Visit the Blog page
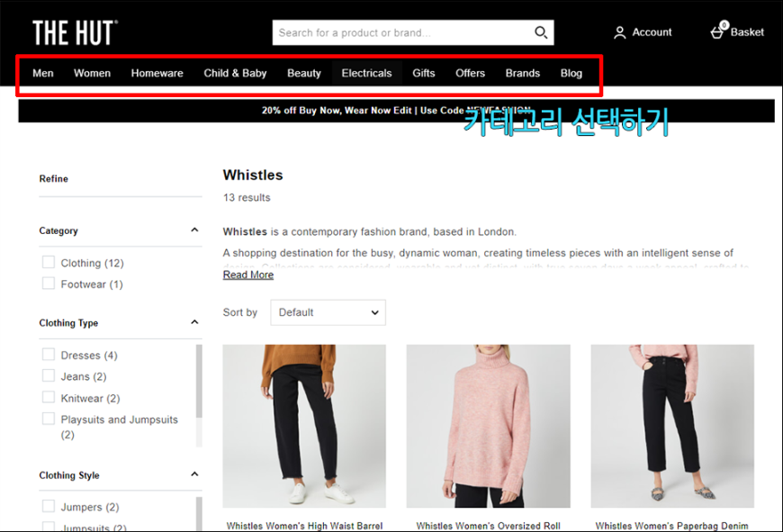Image resolution: width=783 pixels, height=532 pixels. coord(571,73)
